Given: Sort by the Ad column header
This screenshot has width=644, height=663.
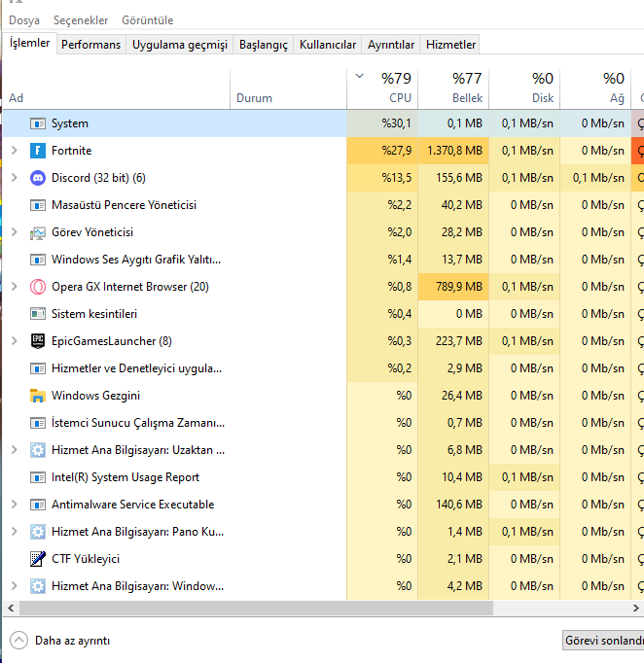Looking at the screenshot, I should click(x=117, y=88).
